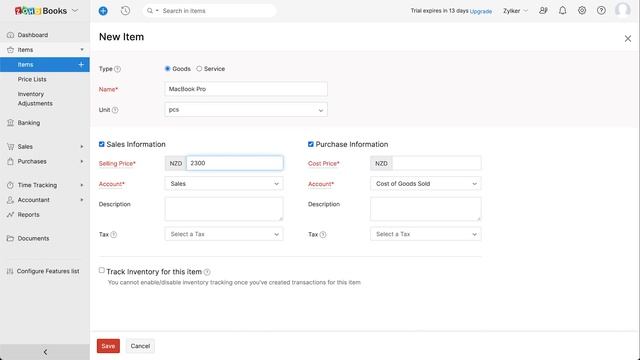
Task: Click the Cancel button
Action: click(x=140, y=346)
